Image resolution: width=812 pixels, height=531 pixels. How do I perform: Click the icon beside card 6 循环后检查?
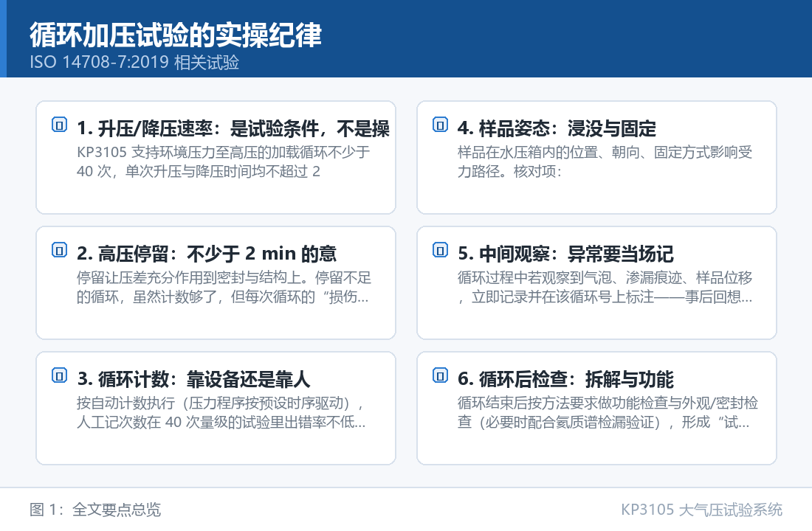tap(440, 375)
